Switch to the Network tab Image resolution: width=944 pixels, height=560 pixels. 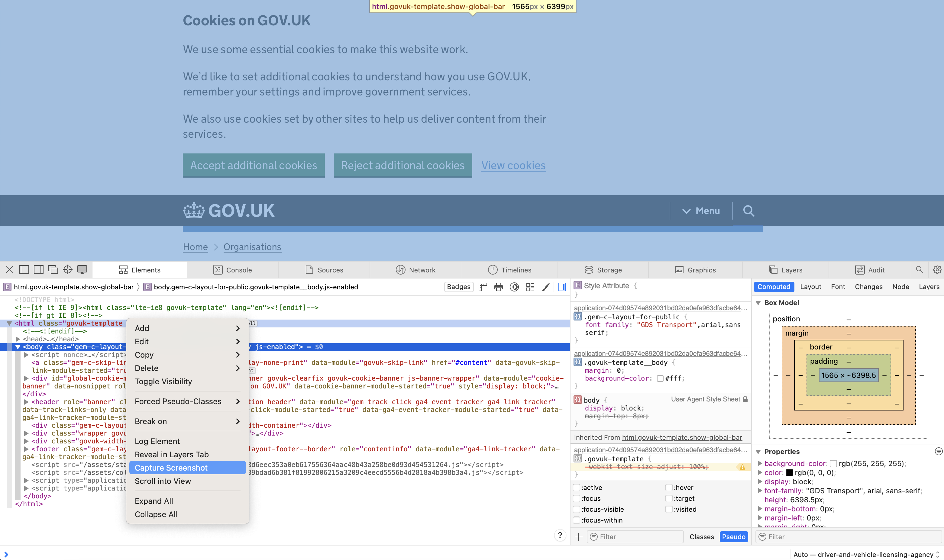pyautogui.click(x=415, y=270)
